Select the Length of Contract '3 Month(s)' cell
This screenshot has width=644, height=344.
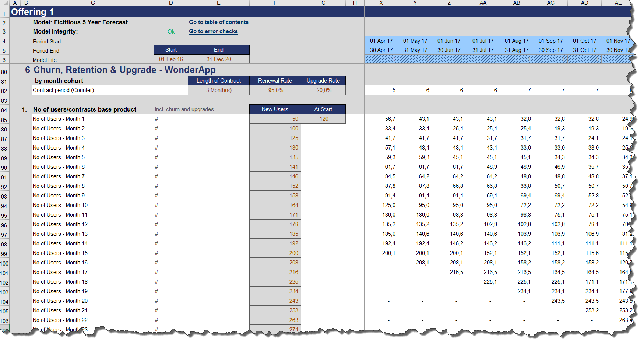[219, 90]
